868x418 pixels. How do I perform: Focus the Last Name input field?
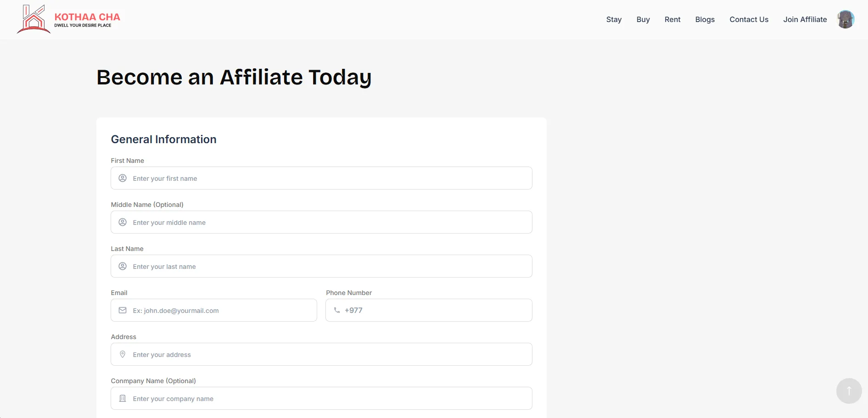click(x=321, y=266)
